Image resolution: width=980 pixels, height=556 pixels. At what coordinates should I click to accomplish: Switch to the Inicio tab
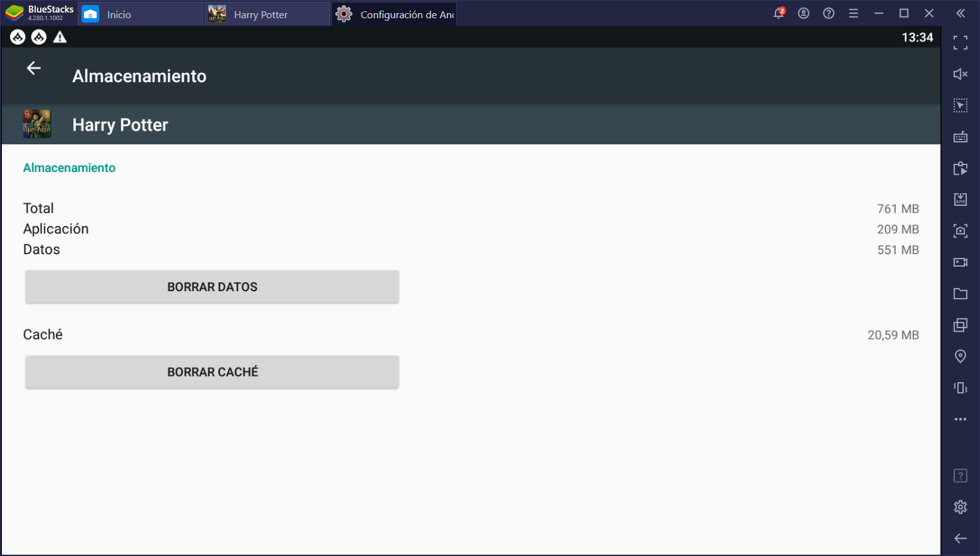140,14
